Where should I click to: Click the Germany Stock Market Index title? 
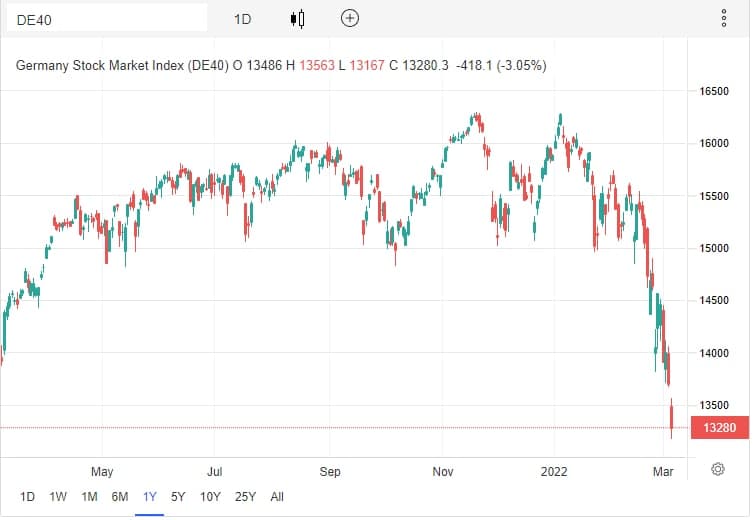(x=122, y=65)
